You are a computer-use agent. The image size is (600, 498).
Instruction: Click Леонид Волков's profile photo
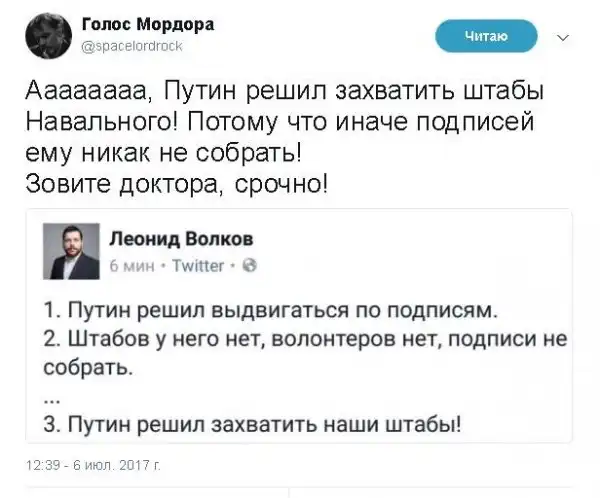[72, 250]
